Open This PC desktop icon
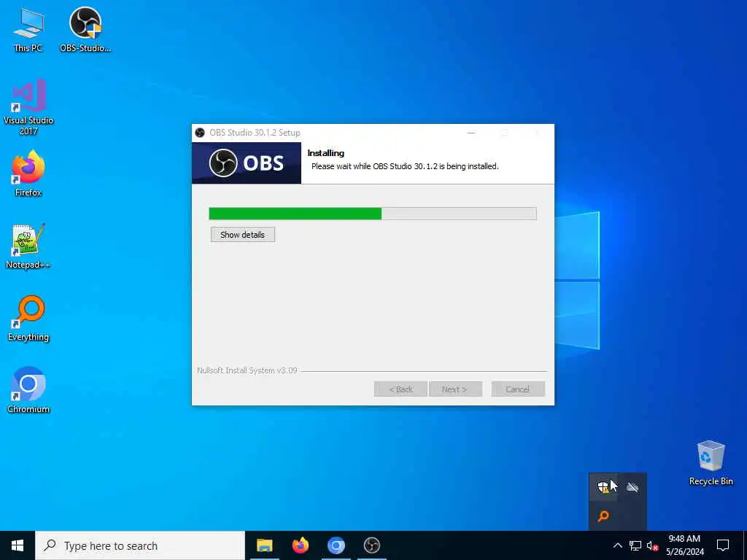 [28, 29]
